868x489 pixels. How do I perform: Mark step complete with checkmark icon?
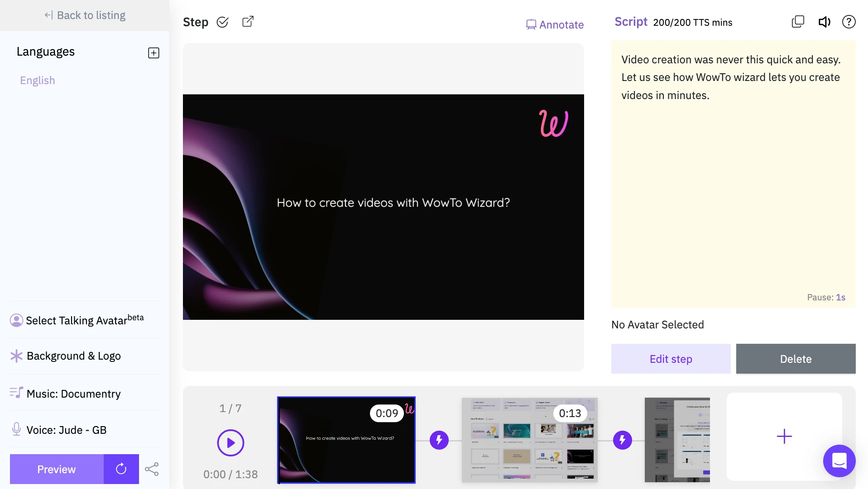[222, 22]
